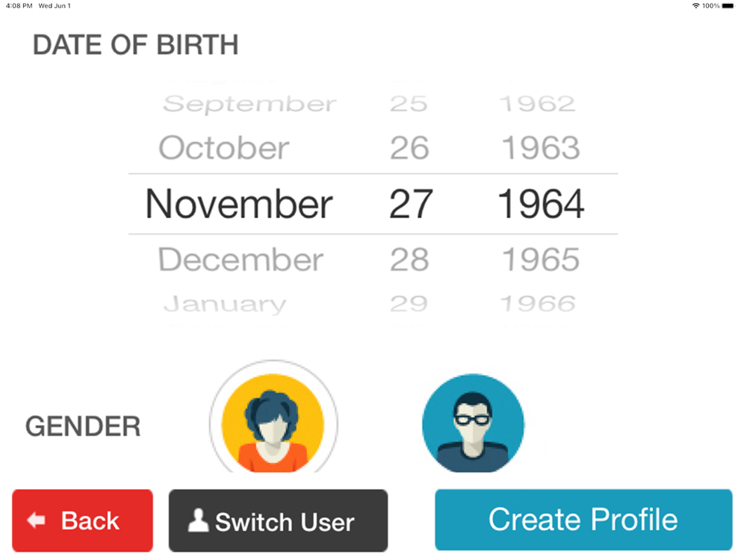Click the person icon on Switch User
Image resolution: width=747 pixels, height=560 pixels.
(198, 520)
